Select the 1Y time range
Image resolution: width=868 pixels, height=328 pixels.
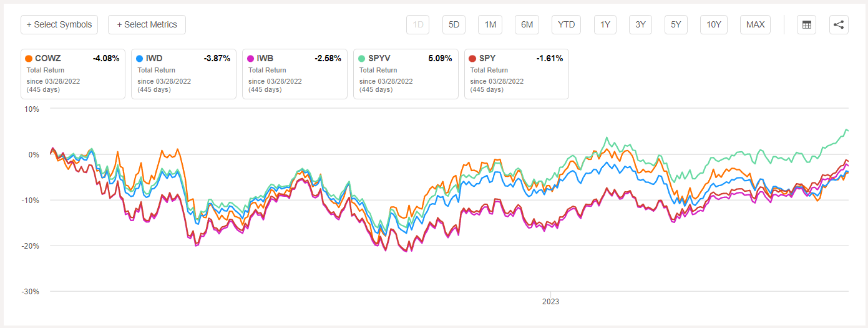coord(605,25)
